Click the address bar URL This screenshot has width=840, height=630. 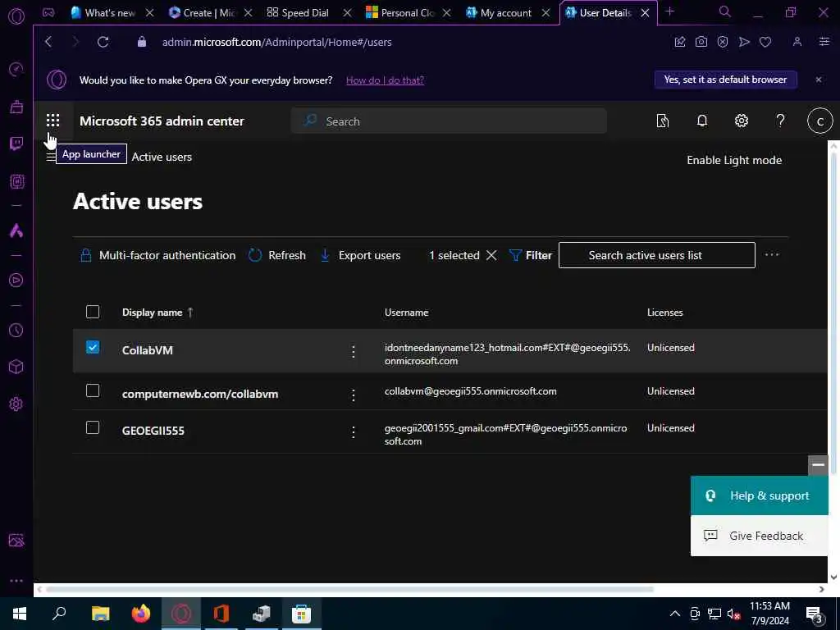[x=276, y=42]
